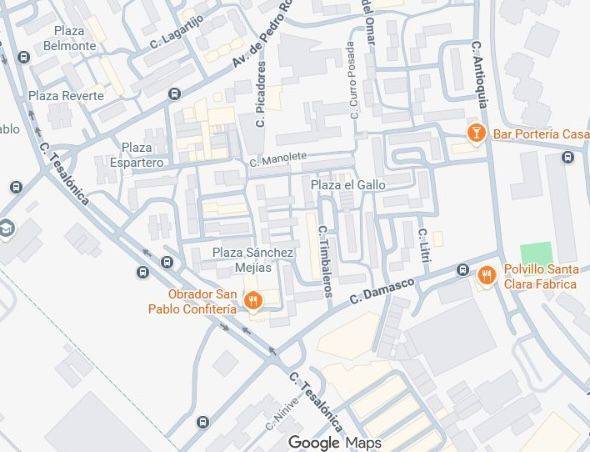Open Polvillo Santa Clara Fabrica restaurant pin
The image size is (590, 452).
point(487,275)
